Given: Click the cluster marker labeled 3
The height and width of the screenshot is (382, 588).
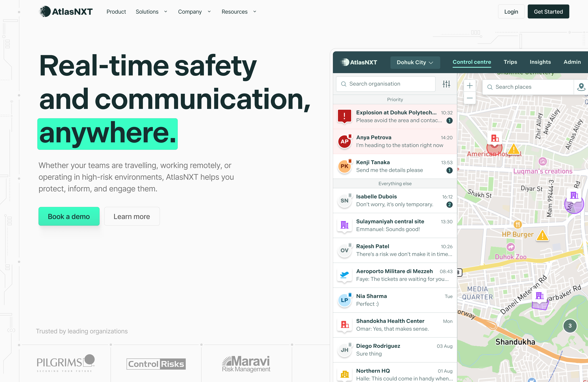Looking at the screenshot, I should [570, 326].
